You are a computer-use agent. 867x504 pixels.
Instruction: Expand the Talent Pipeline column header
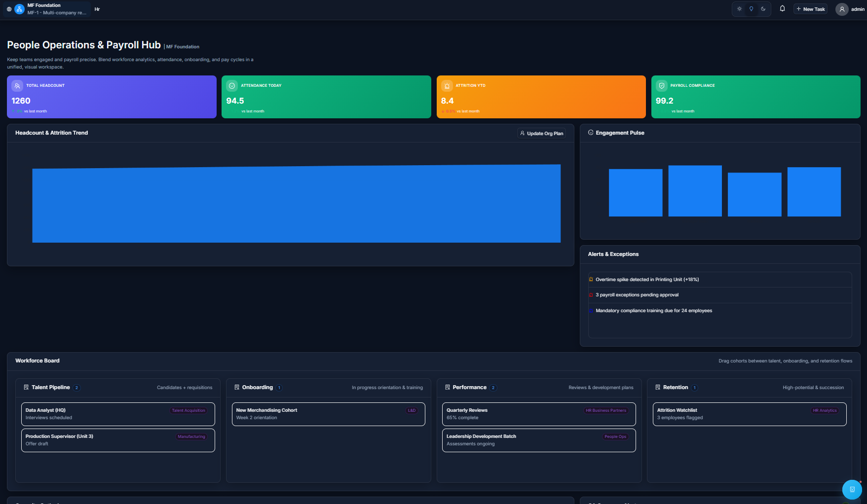pos(52,387)
